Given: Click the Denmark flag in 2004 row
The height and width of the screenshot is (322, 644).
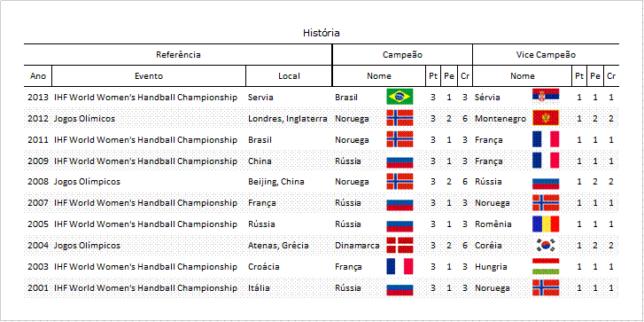Looking at the screenshot, I should coord(400,245).
